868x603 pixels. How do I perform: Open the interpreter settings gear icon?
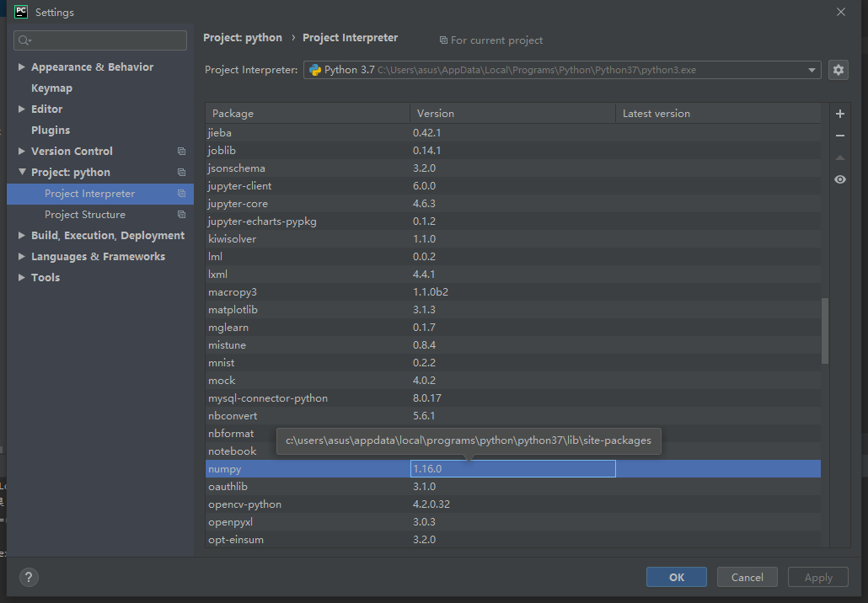838,70
